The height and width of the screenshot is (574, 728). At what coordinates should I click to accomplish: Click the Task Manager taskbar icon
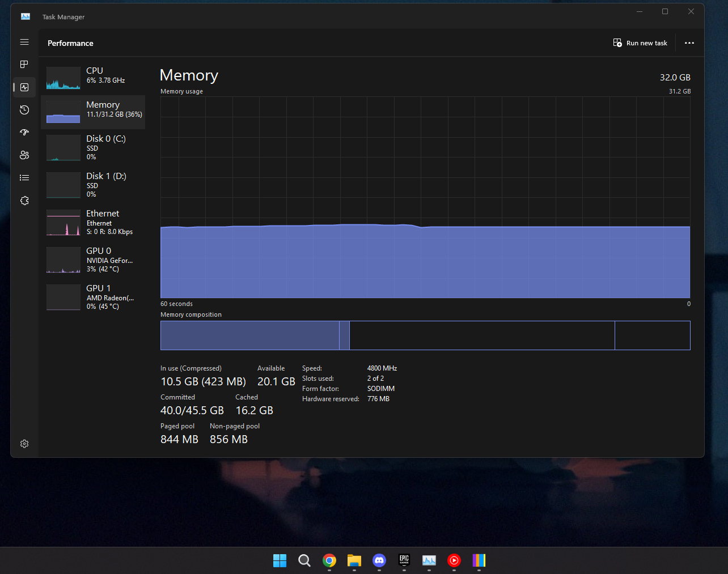[x=429, y=560]
